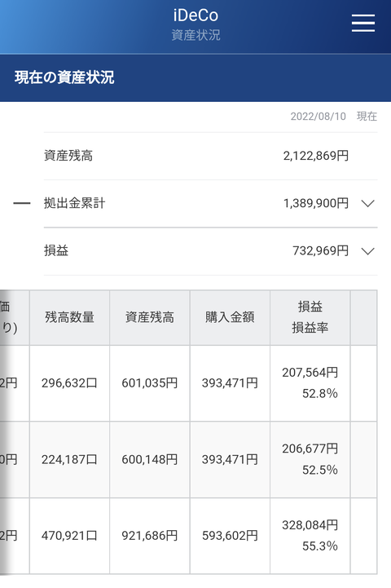This screenshot has width=391, height=588.
Task: Select the 現在の資産状況 section header
Action: tap(64, 77)
